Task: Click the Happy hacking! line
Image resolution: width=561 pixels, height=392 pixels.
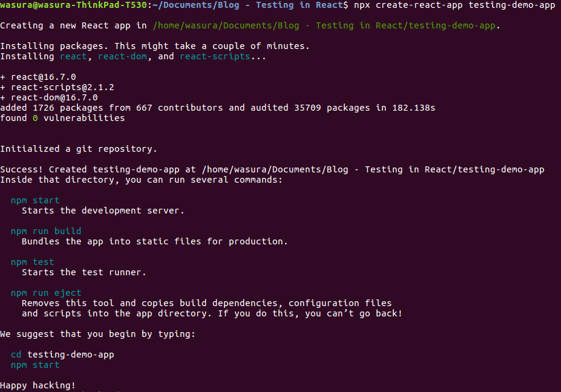Action: point(38,385)
